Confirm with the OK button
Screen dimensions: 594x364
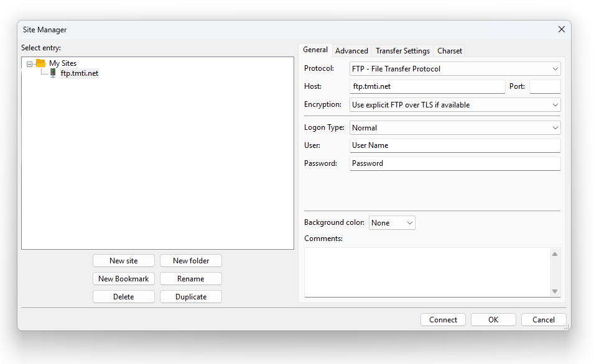(x=493, y=320)
